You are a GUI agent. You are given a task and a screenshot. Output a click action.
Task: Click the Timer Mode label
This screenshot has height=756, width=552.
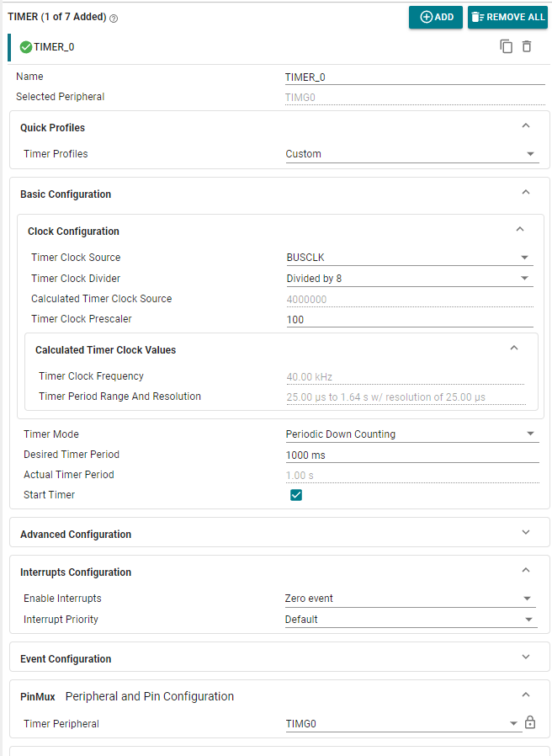(x=51, y=434)
